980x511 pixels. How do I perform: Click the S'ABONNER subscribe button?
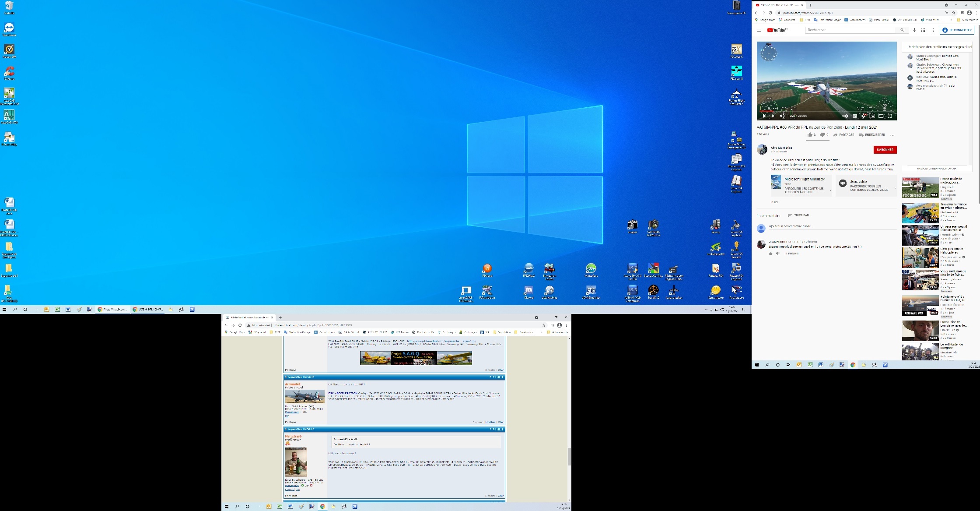(x=885, y=150)
